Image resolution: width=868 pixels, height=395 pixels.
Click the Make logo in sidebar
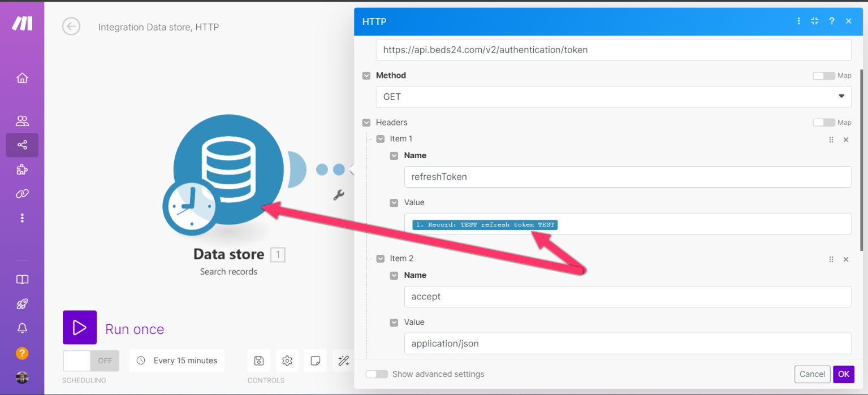tap(23, 23)
